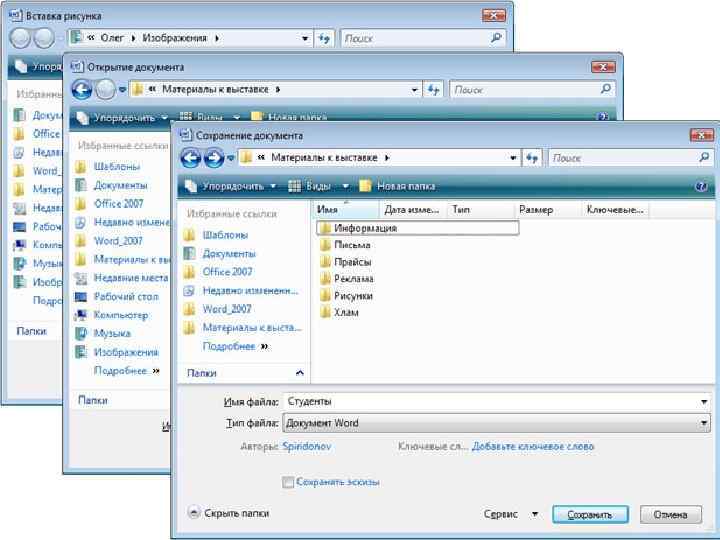Open Недавно измененные link in Save dialog

250,291
